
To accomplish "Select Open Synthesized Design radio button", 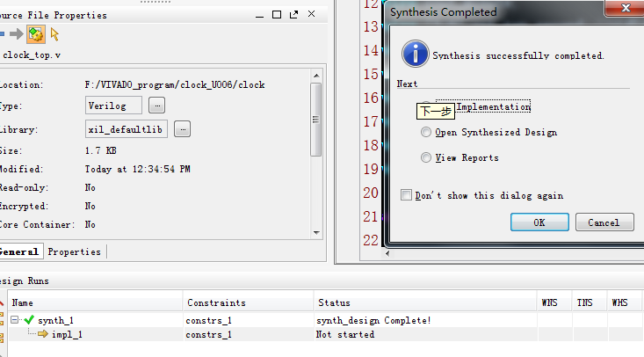I will tap(426, 132).
